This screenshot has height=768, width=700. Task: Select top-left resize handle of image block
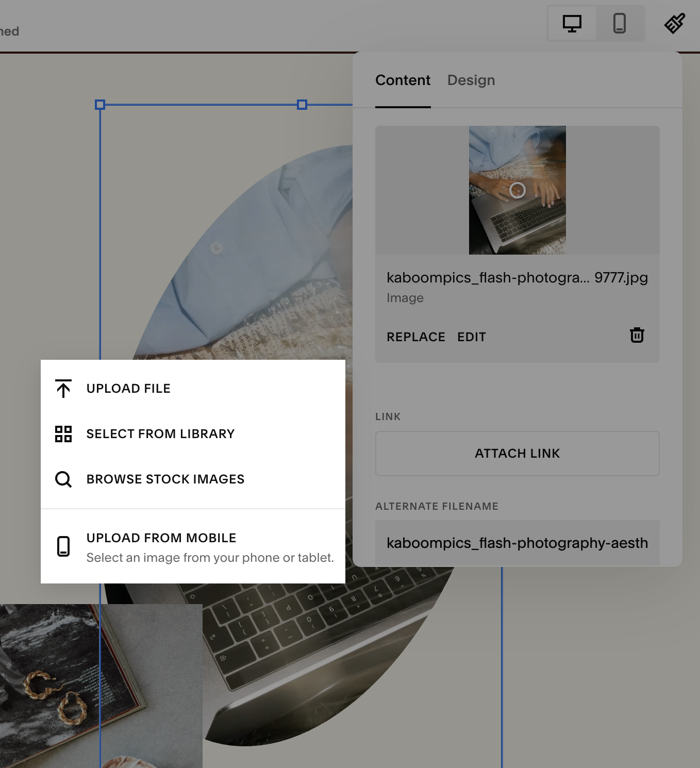tap(100, 105)
